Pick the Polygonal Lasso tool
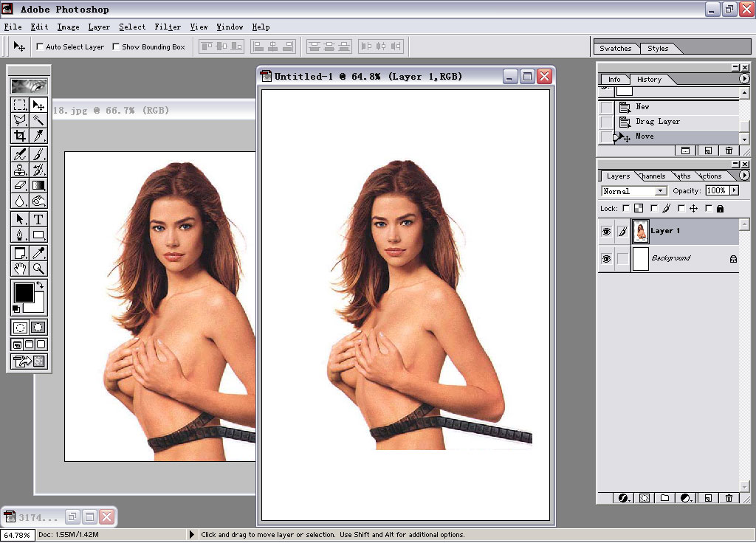The image size is (756, 543). click(x=20, y=120)
